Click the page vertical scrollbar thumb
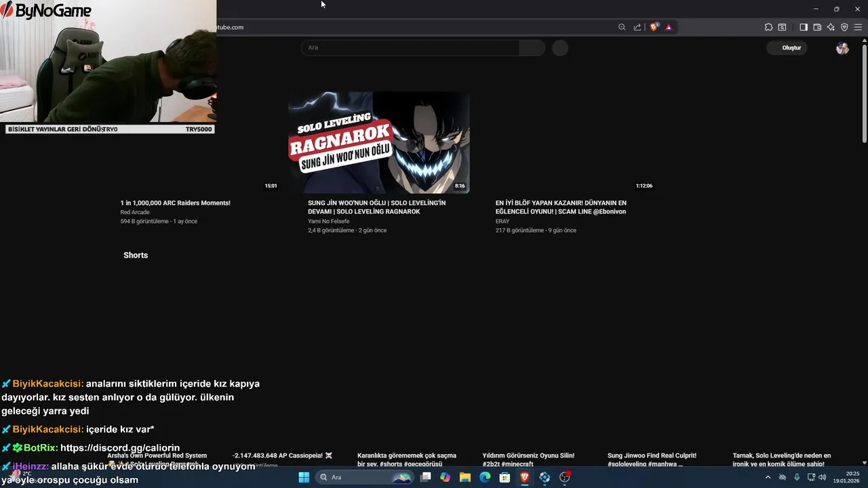868x488 pixels. [x=864, y=95]
